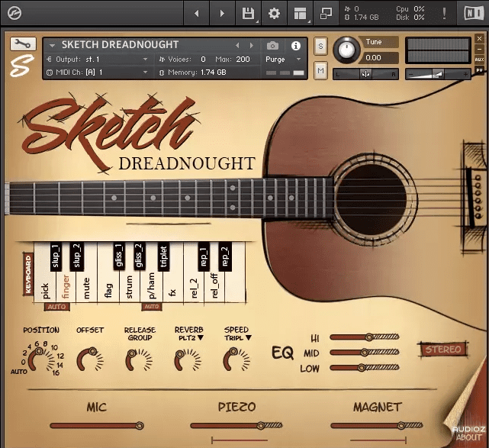
Task: Click the Tune knob
Action: [346, 50]
